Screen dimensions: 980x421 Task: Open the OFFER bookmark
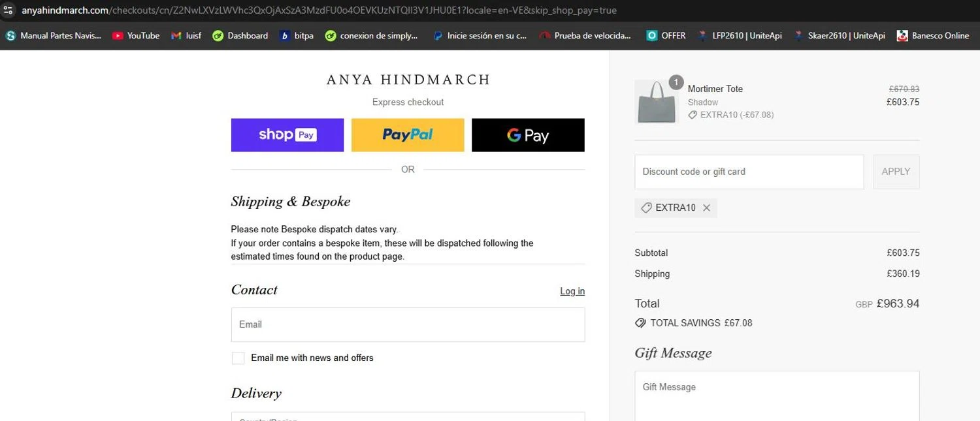pyautogui.click(x=666, y=36)
